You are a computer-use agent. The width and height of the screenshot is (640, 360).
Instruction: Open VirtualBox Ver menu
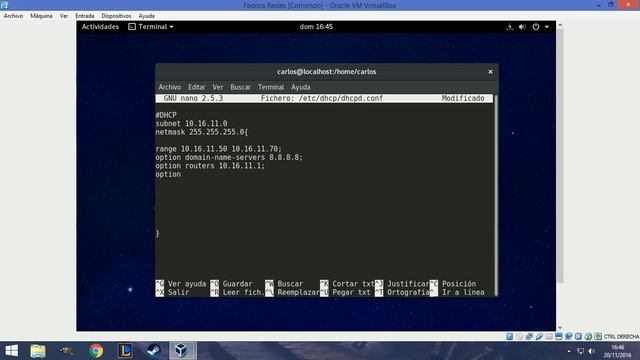(x=64, y=16)
